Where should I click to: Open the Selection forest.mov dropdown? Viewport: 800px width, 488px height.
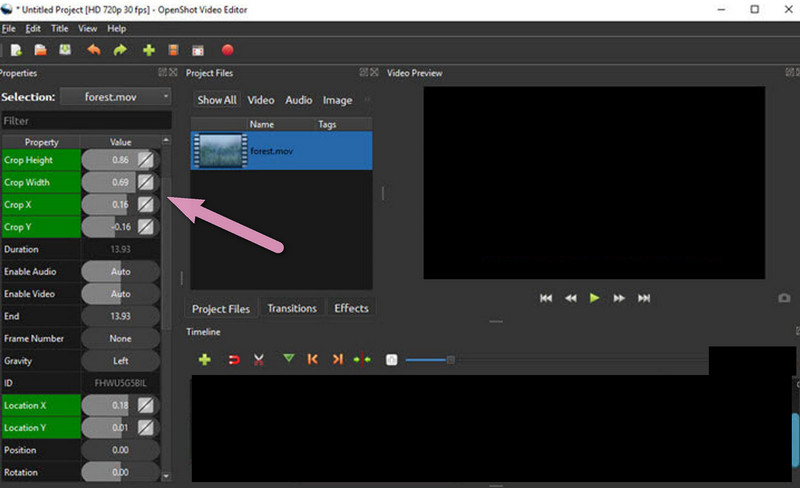click(115, 96)
